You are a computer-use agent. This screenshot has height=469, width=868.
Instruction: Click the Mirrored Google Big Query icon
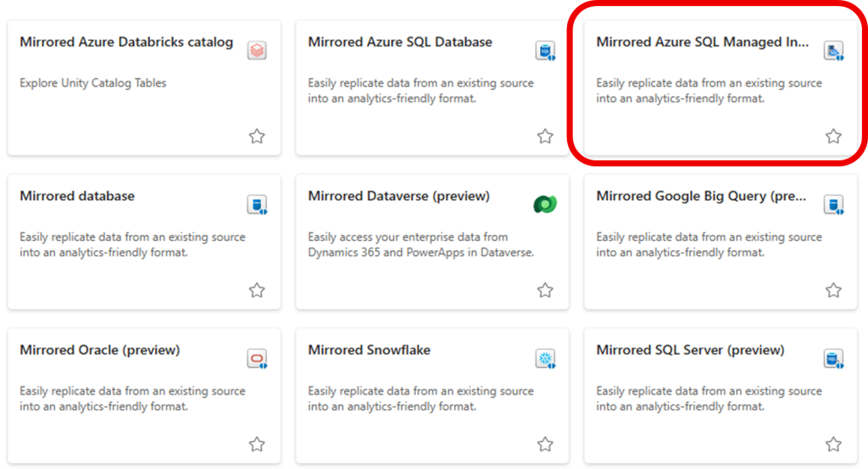click(834, 204)
